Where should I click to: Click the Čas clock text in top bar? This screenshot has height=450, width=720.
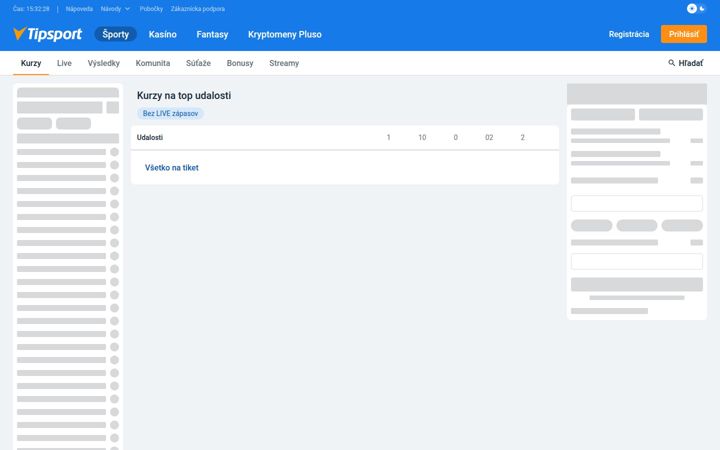(31, 9)
